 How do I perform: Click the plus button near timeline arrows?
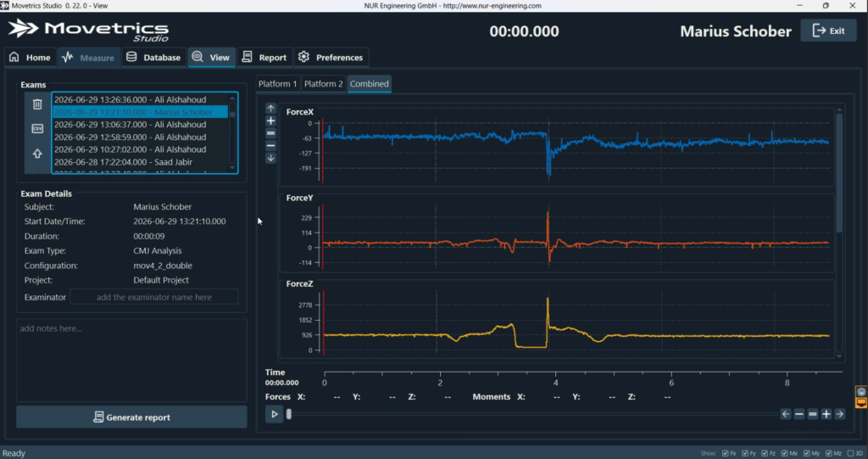[x=826, y=414]
